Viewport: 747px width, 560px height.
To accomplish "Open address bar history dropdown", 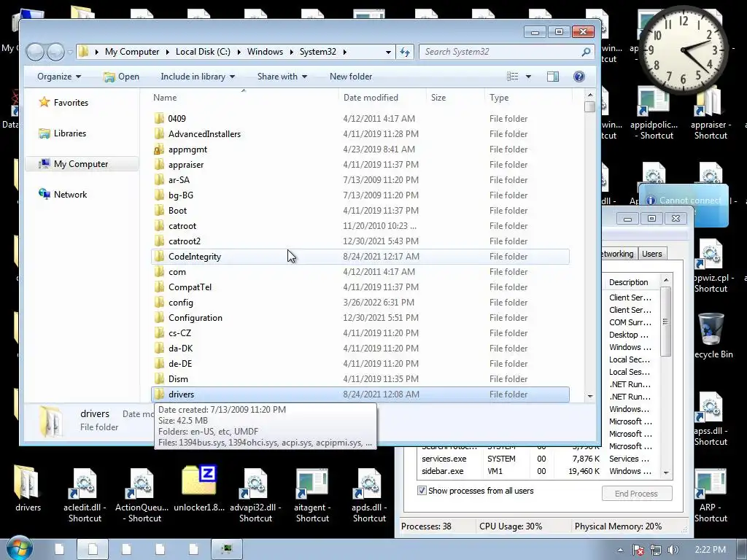I will (x=388, y=52).
